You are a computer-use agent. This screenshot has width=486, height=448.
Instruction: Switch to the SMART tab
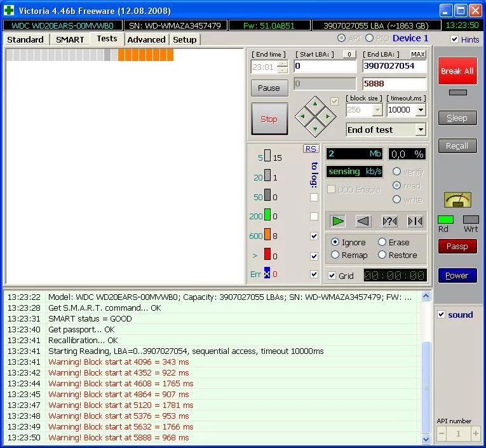70,39
